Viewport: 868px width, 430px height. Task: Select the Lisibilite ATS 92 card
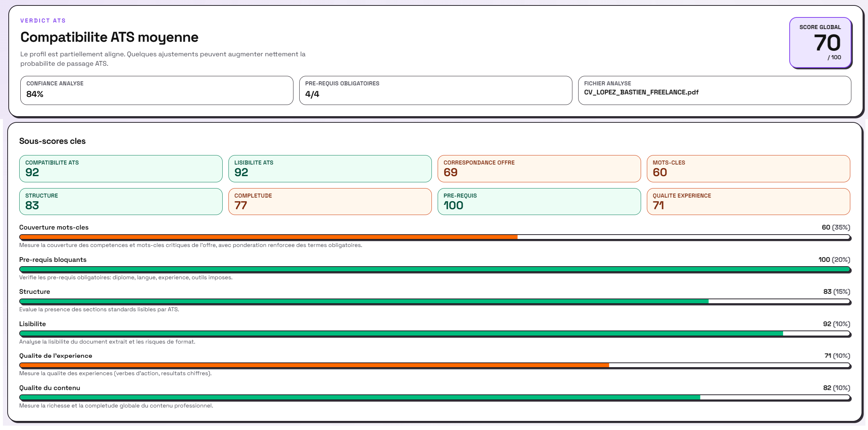(x=330, y=169)
